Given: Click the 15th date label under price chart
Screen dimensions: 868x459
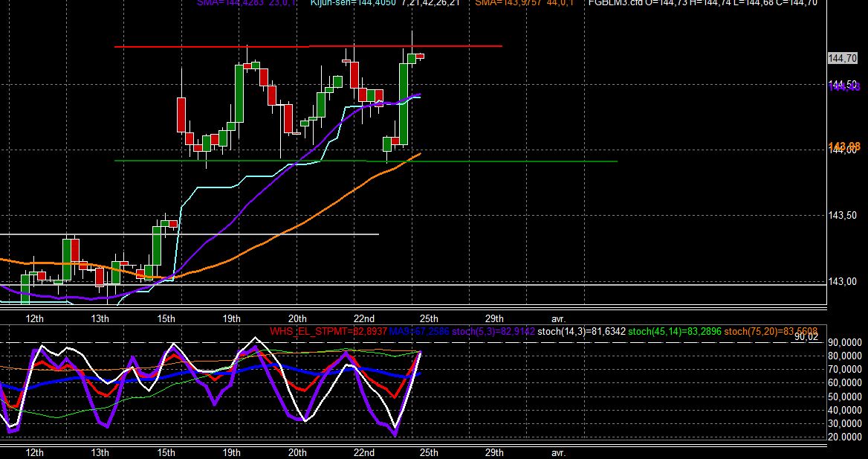Looking at the screenshot, I should (x=166, y=318).
